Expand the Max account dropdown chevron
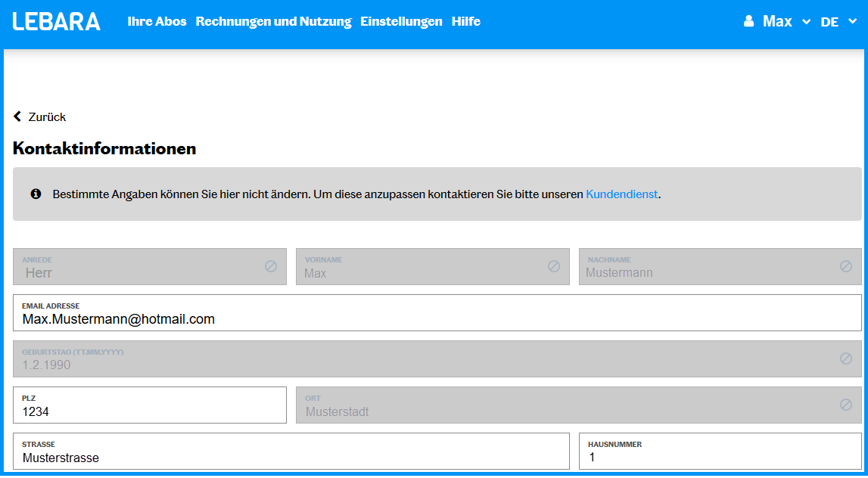This screenshot has height=478, width=868. click(x=806, y=22)
